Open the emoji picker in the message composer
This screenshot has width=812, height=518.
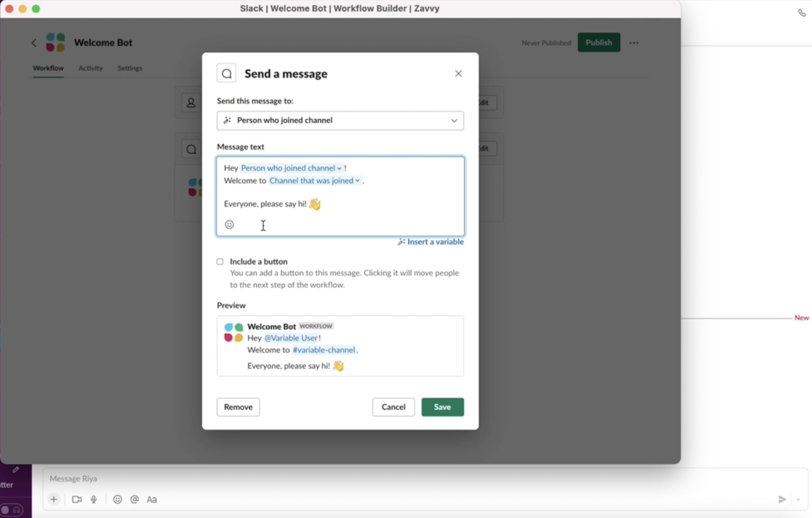(x=117, y=499)
